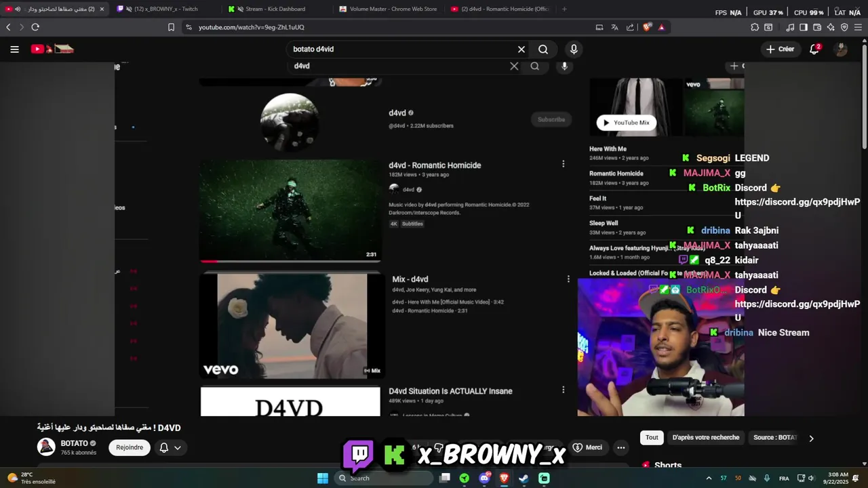The image size is (868, 488).
Task: Go back to previous page
Action: click(8, 27)
